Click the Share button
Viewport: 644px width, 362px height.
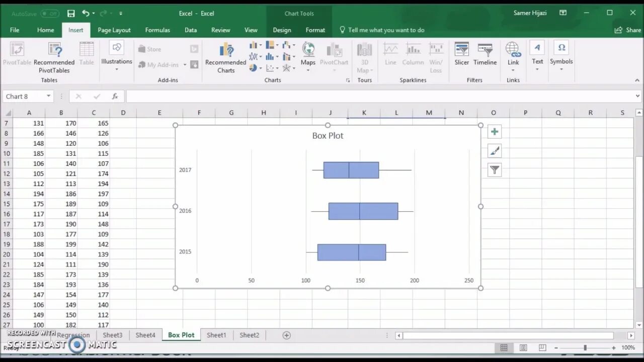(x=628, y=30)
